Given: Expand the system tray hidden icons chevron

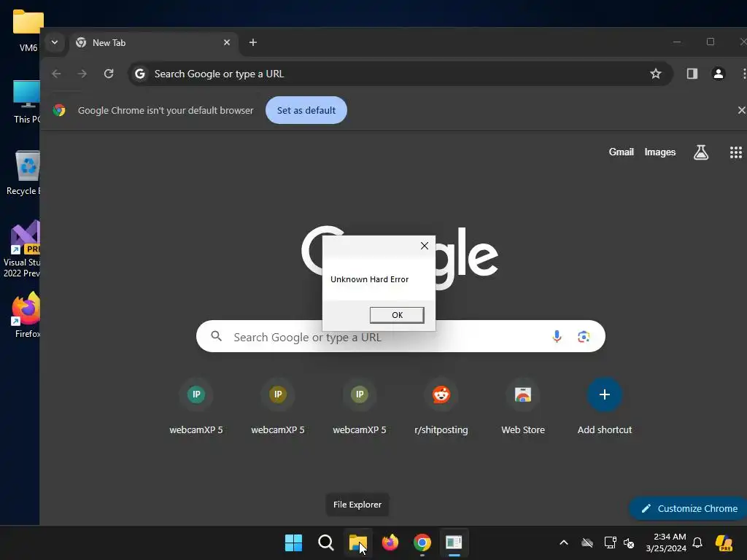Looking at the screenshot, I should 564,542.
